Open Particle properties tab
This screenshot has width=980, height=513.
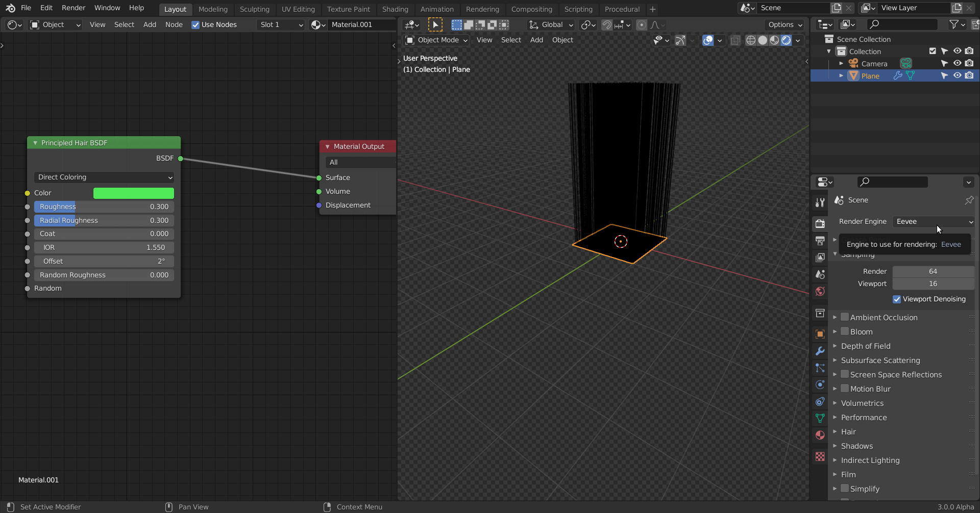coord(820,368)
